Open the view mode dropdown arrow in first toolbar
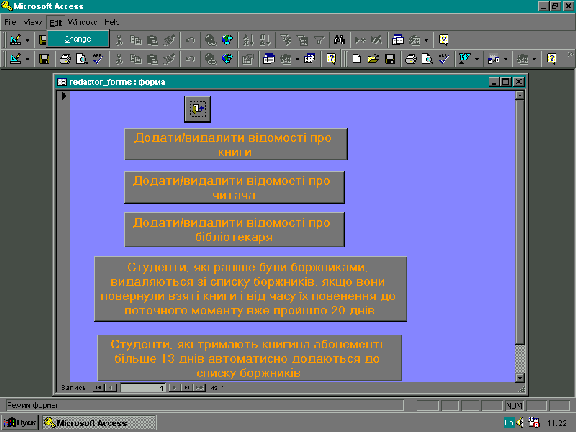Image resolution: width=577 pixels, height=433 pixels. 27,40
